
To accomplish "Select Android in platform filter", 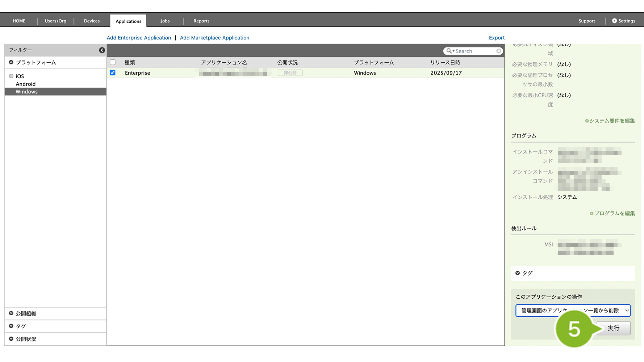I will pyautogui.click(x=26, y=84).
